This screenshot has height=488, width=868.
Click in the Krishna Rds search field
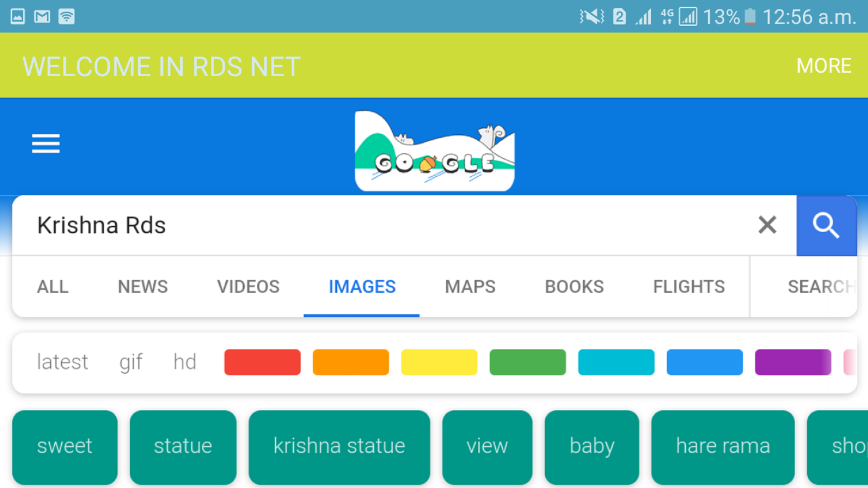point(362,225)
